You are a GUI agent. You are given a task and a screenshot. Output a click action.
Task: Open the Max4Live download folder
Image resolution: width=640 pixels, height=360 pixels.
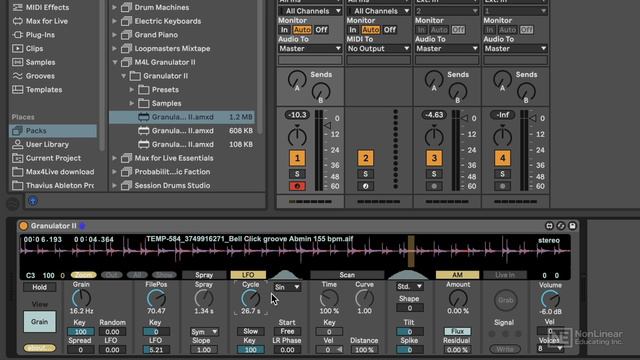click(53, 172)
